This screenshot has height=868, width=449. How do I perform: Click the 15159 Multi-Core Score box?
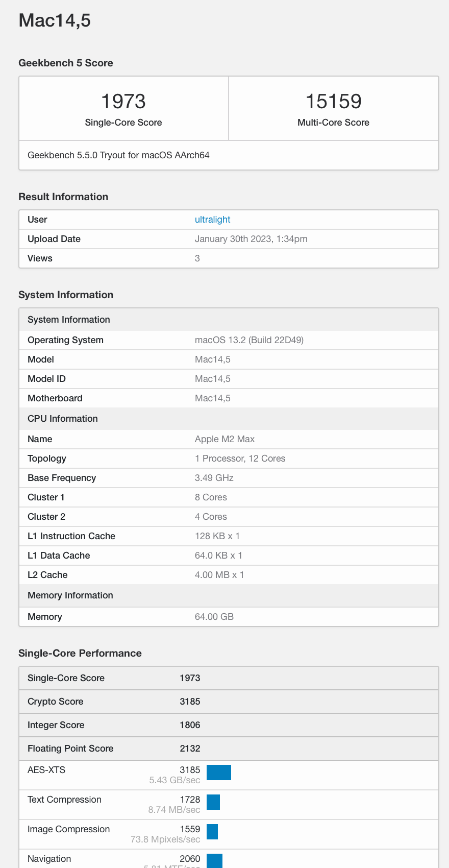[333, 108]
